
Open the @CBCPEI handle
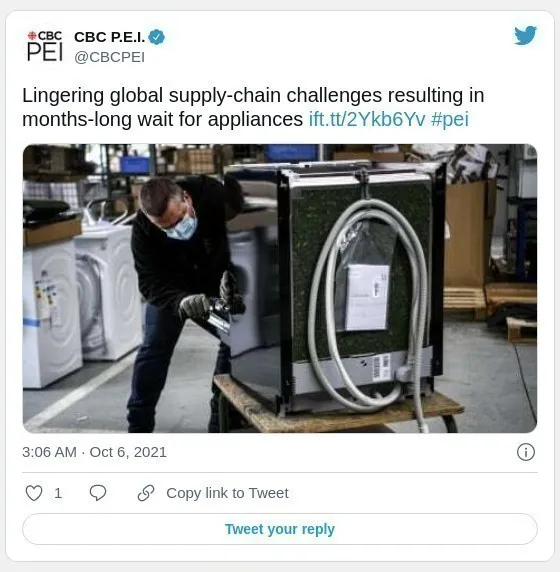109,57
